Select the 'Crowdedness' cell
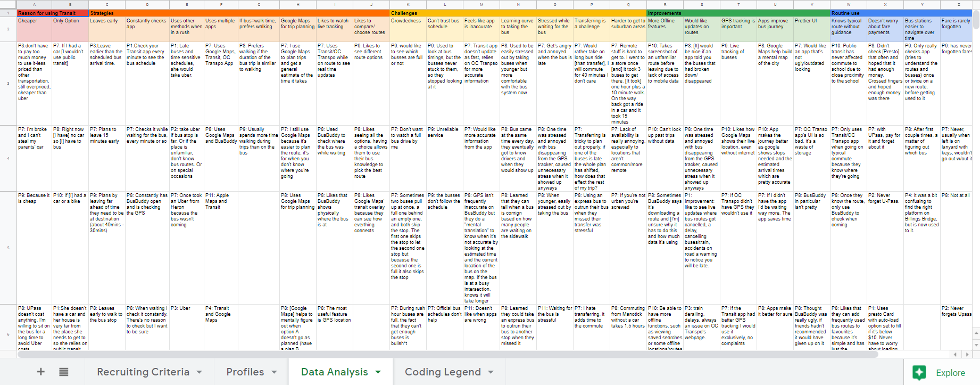The height and width of the screenshot is (385, 980). click(x=408, y=29)
